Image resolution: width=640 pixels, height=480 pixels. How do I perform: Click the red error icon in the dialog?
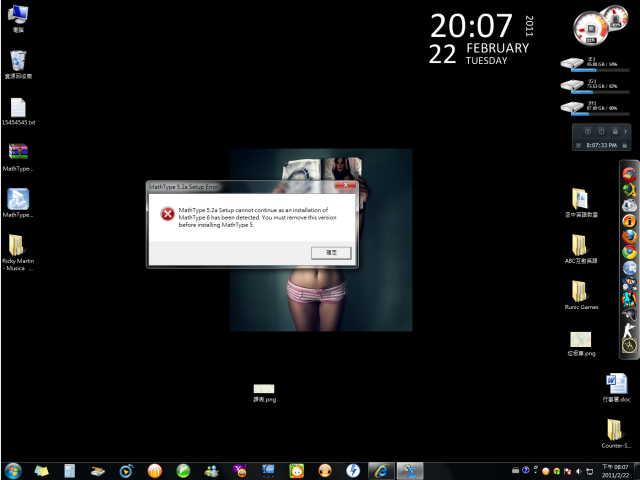[167, 213]
